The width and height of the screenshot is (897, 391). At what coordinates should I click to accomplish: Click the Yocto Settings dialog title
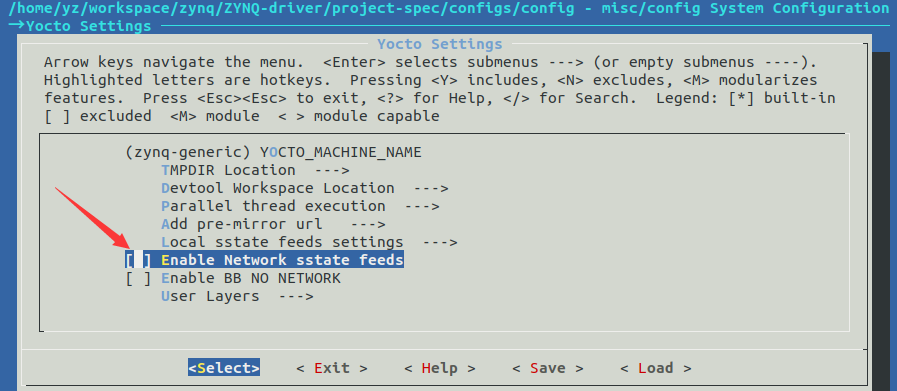pyautogui.click(x=439, y=44)
